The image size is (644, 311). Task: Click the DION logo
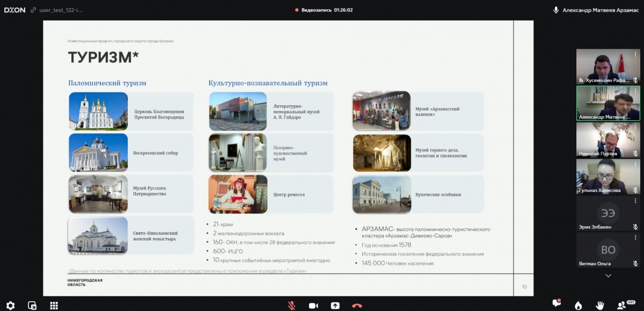point(14,10)
